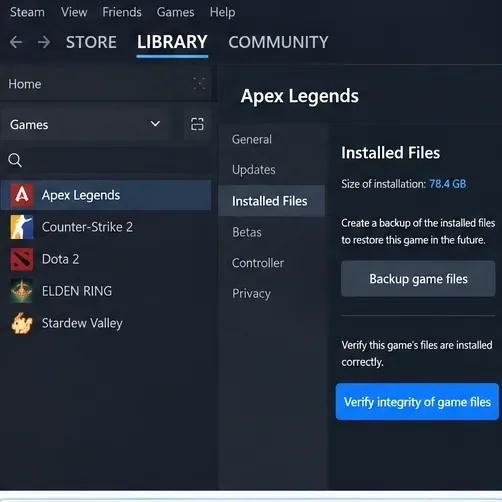Viewport: 502px width, 502px height.
Task: Open the Help menu
Action: pyautogui.click(x=222, y=12)
